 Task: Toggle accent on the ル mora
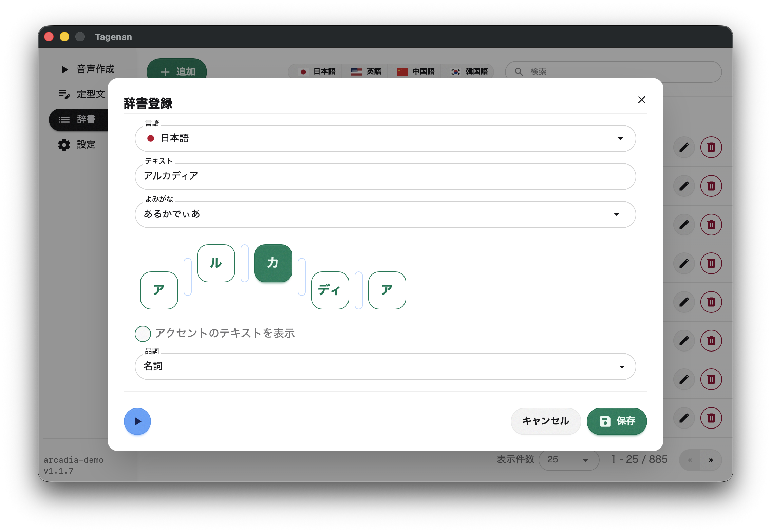pyautogui.click(x=216, y=263)
